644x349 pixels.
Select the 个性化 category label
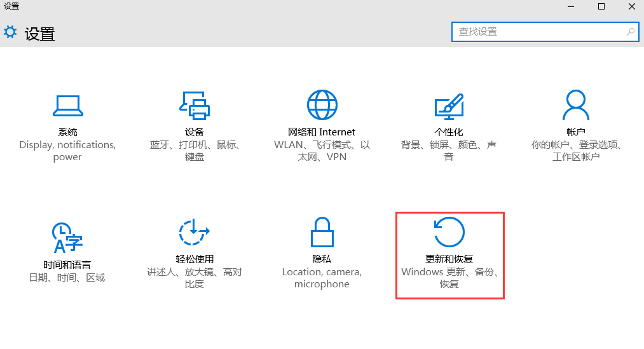pyautogui.click(x=449, y=132)
